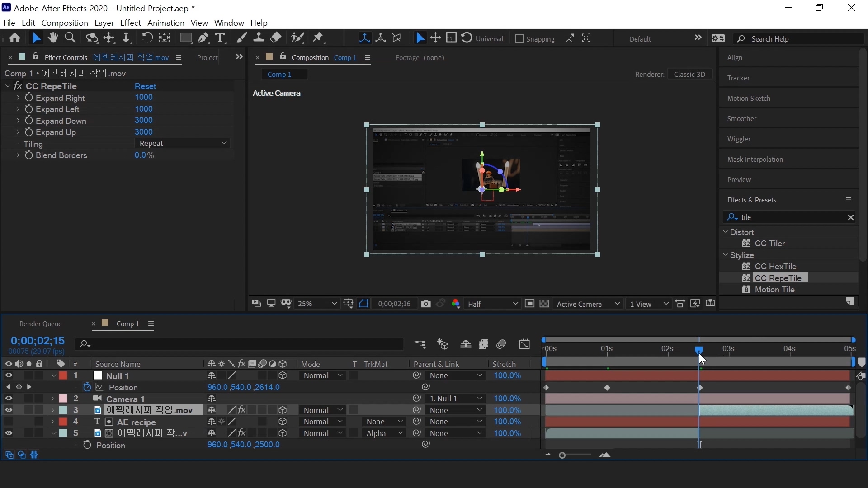Take a snapshot with the camera icon

tap(425, 304)
